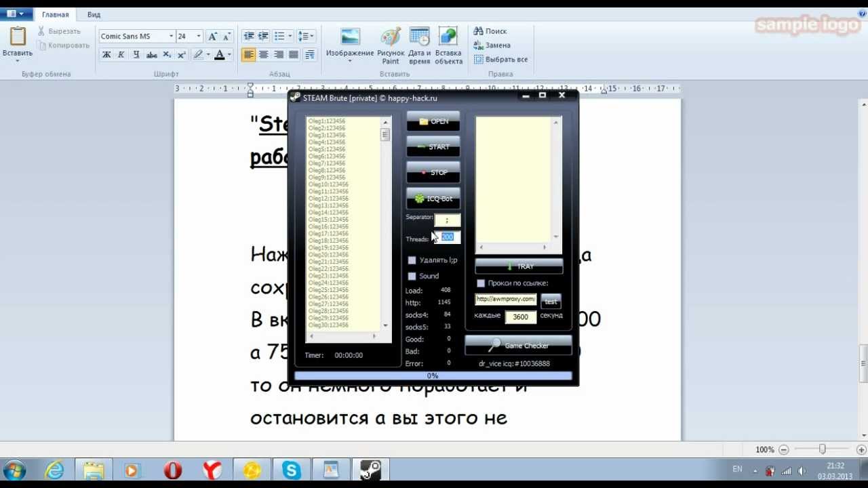Open the Windows Start button
Viewport: 868px width, 488px height.
[x=15, y=470]
